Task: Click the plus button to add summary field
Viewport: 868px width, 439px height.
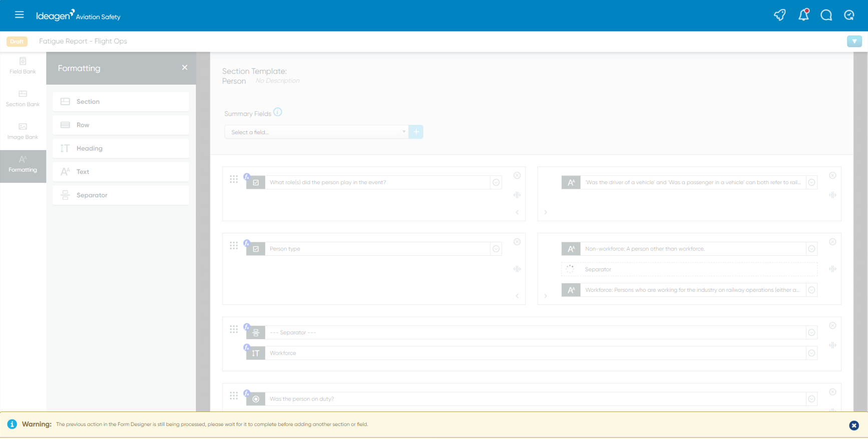Action: 416,132
